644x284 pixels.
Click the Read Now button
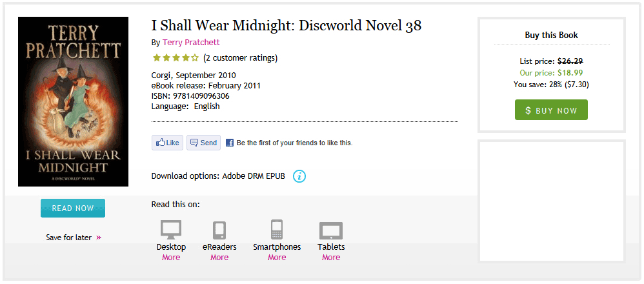tap(73, 208)
